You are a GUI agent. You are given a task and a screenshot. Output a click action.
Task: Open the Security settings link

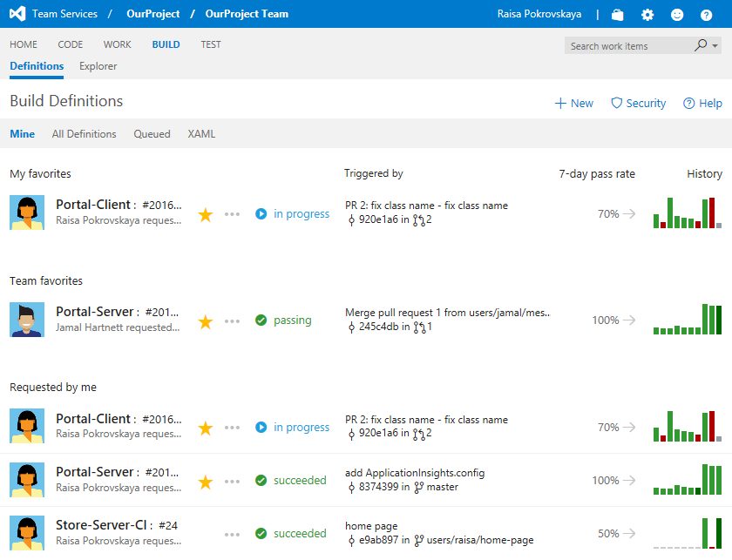[x=638, y=103]
